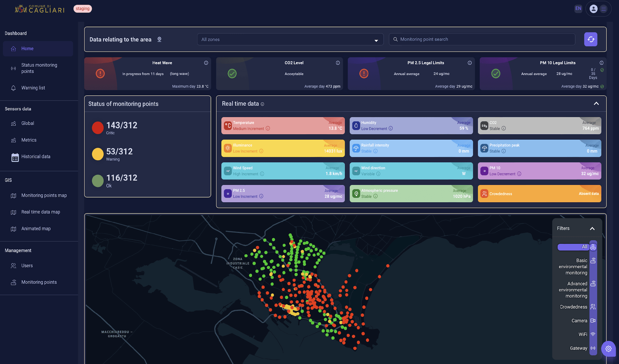The height and width of the screenshot is (364, 619).
Task: Collapse the Filters panel on the map
Action: point(592,228)
